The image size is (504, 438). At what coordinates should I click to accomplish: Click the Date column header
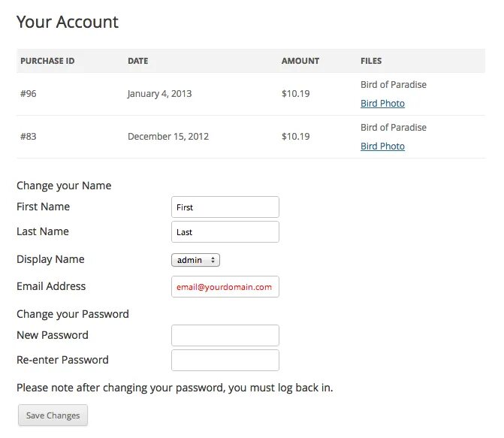point(137,61)
